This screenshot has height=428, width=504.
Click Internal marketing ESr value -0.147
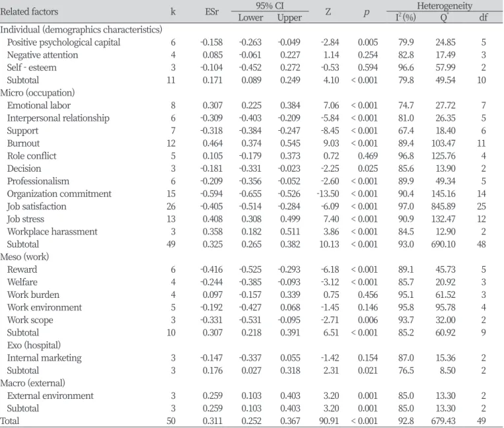(x=211, y=358)
